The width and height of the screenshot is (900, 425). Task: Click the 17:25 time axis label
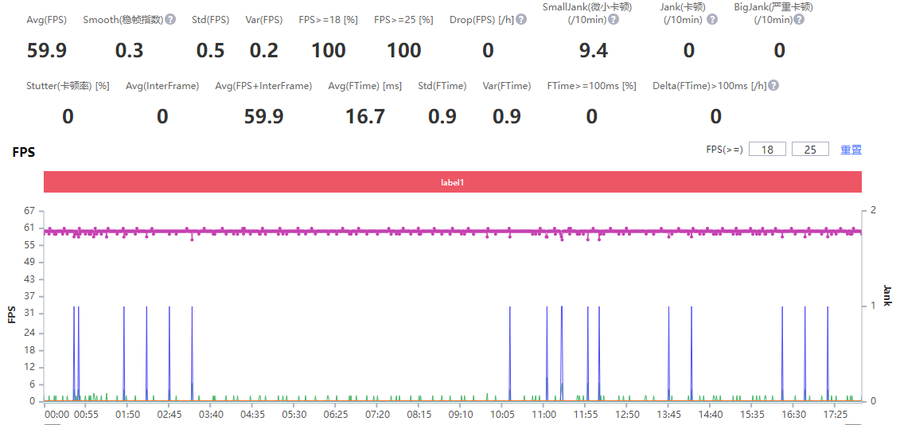[x=834, y=413]
